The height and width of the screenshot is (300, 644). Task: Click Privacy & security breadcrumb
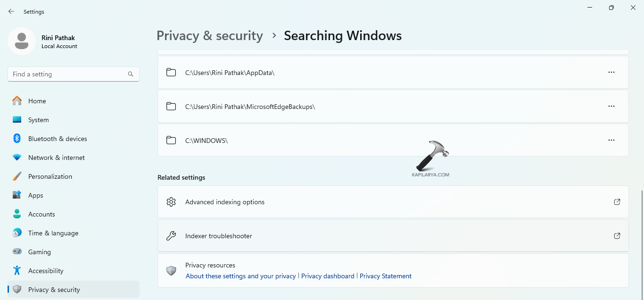pyautogui.click(x=210, y=36)
